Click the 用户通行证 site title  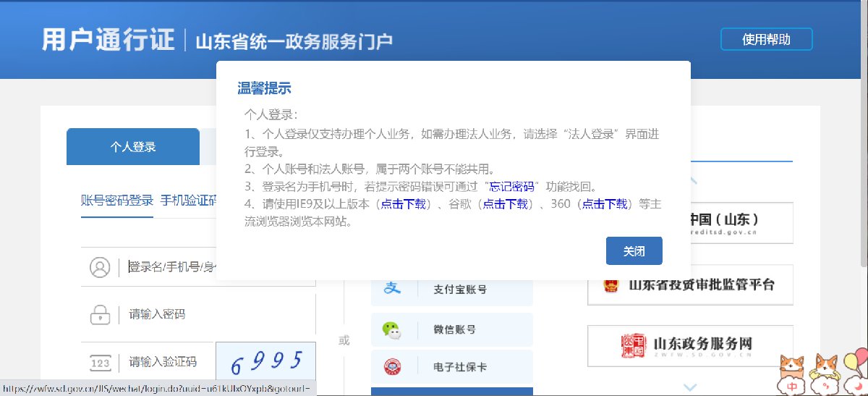click(108, 39)
